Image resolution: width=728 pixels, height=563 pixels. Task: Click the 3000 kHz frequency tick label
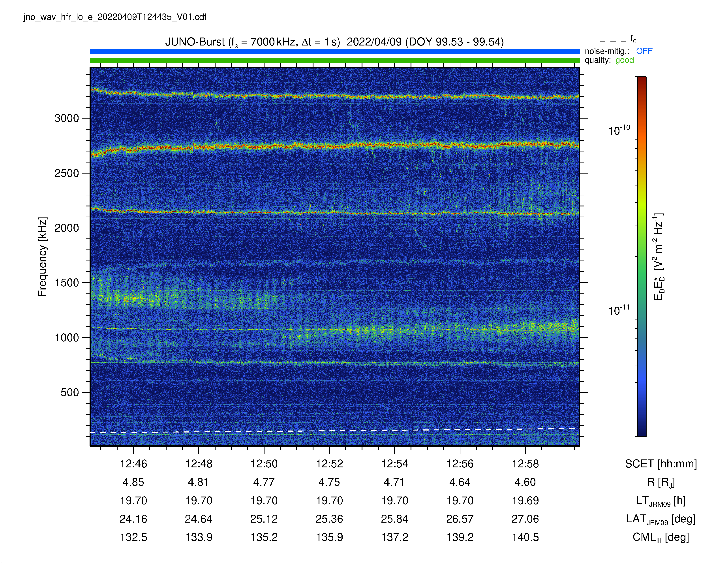click(x=67, y=118)
